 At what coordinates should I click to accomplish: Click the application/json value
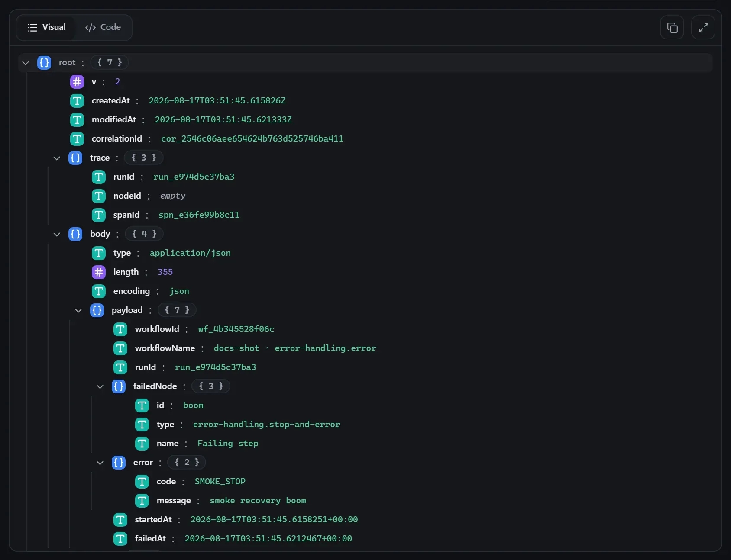190,253
